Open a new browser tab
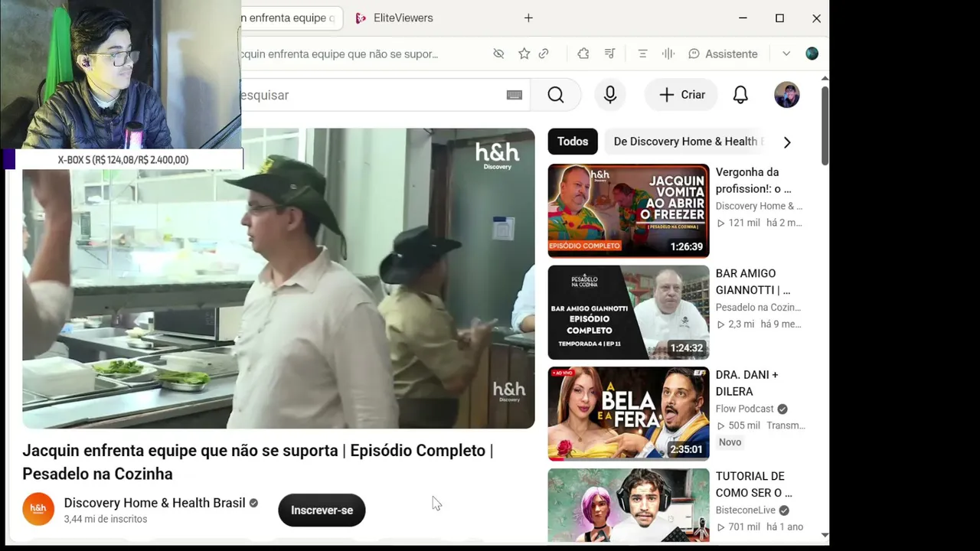 click(x=528, y=18)
